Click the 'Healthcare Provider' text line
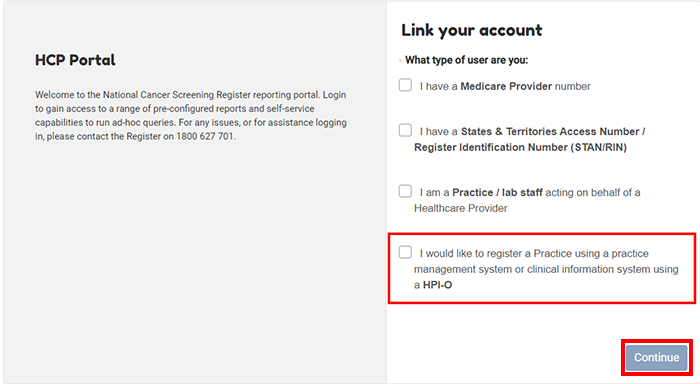This screenshot has height=384, width=700. point(461,208)
